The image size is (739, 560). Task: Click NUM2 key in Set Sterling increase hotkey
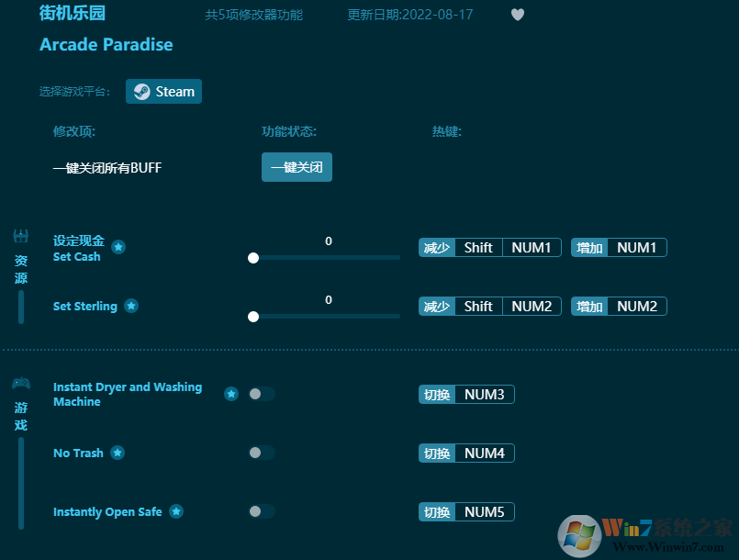coord(637,307)
